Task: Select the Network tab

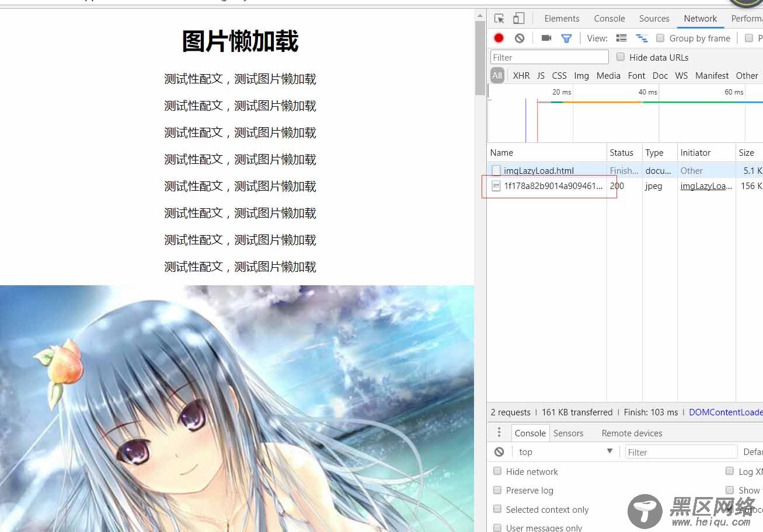Action: [700, 19]
